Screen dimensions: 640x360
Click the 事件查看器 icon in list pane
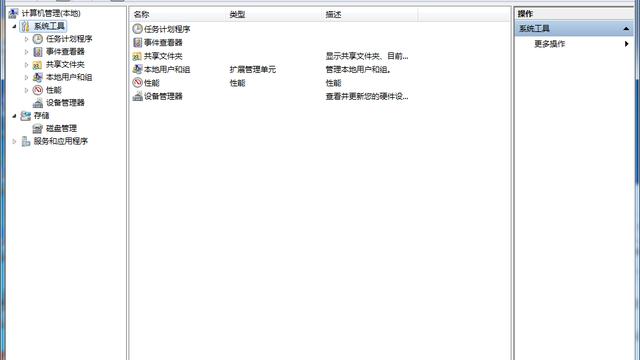click(138, 42)
